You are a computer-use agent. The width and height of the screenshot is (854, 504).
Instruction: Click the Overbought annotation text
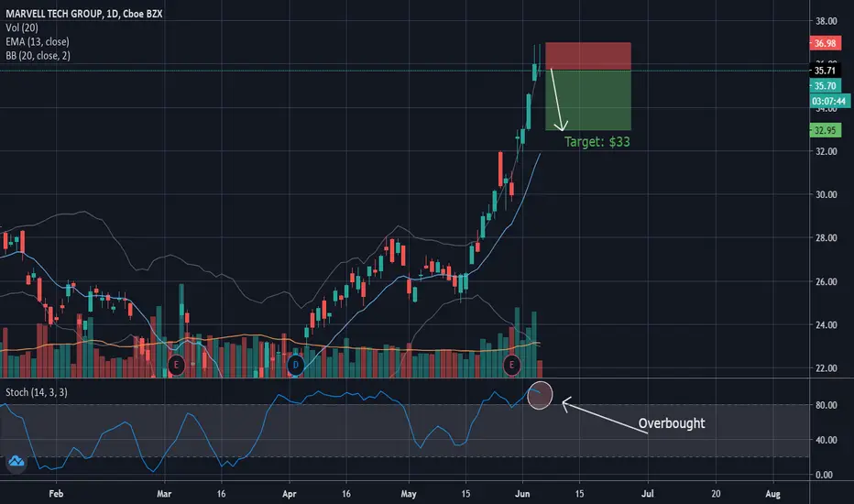[x=672, y=423]
